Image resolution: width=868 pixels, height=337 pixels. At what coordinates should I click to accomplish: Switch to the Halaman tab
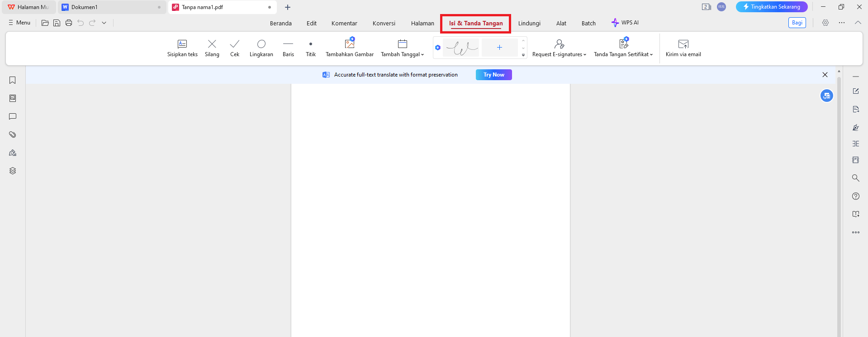pyautogui.click(x=422, y=23)
